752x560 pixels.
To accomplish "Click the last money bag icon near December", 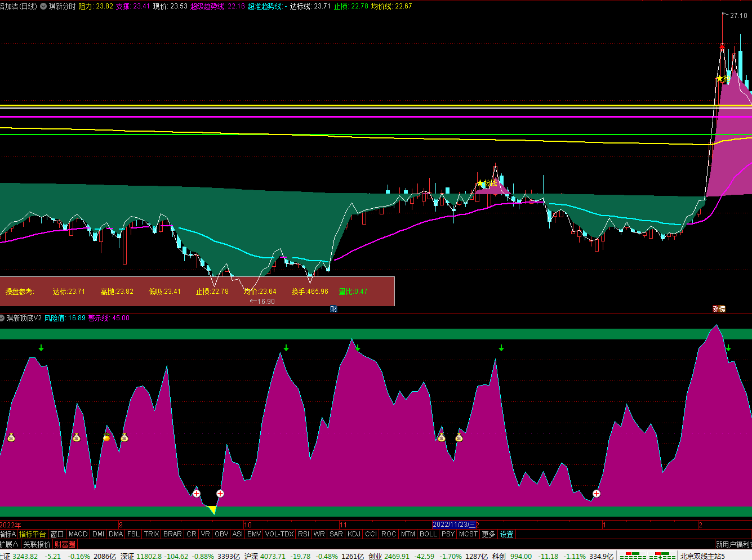I will pos(459,437).
